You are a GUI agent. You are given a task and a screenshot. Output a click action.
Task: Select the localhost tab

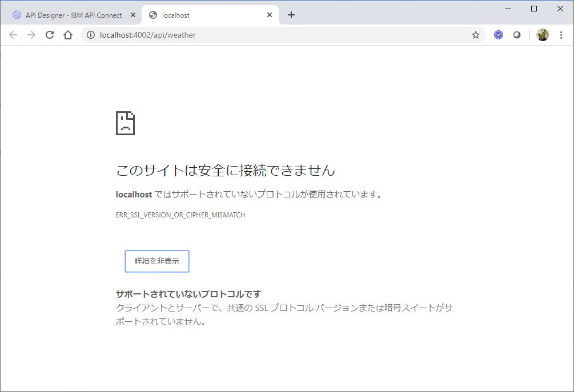click(210, 15)
